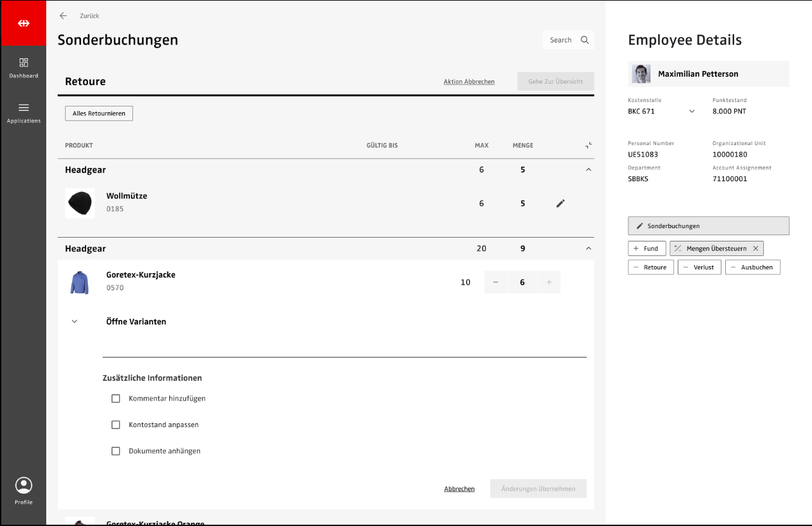Screen dimensions: 812x526
Task: Click the back arrow next to Zurück
Action: 63,16
